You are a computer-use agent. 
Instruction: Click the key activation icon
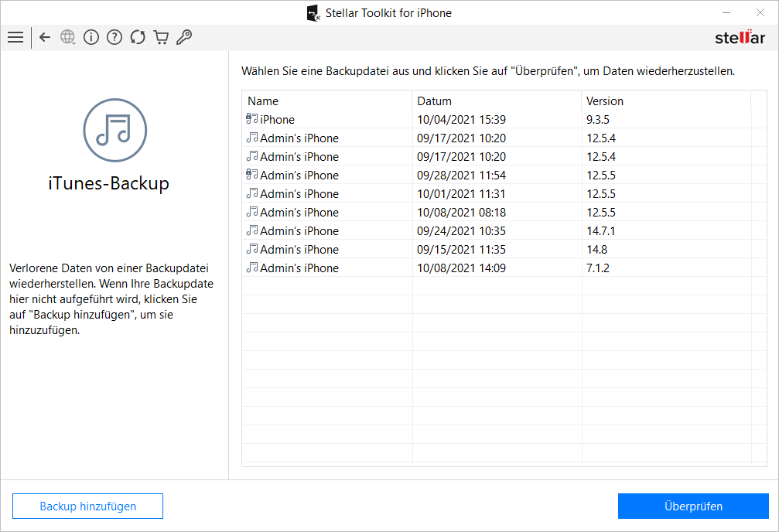[184, 37]
